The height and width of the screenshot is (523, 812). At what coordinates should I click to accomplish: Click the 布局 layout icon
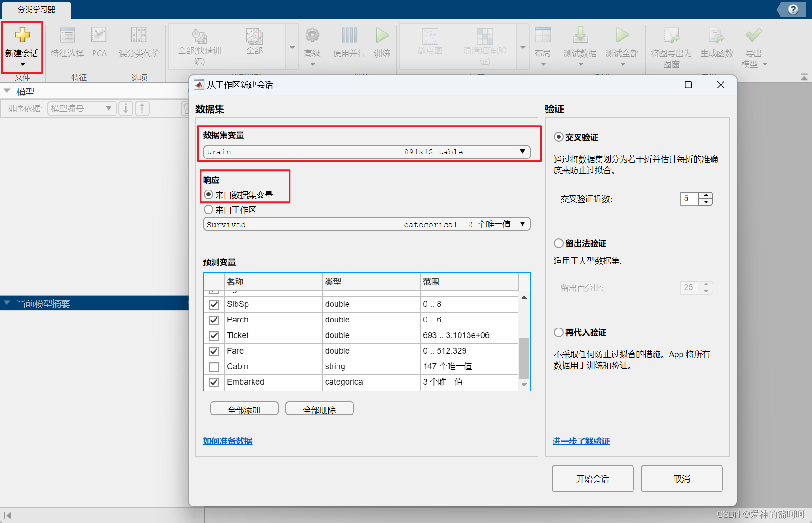(x=543, y=35)
